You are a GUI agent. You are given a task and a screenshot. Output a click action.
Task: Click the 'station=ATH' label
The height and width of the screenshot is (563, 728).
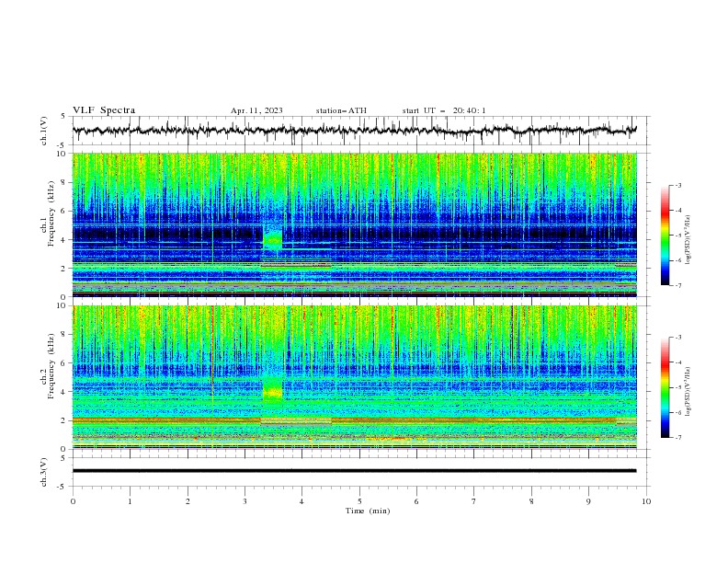click(341, 110)
